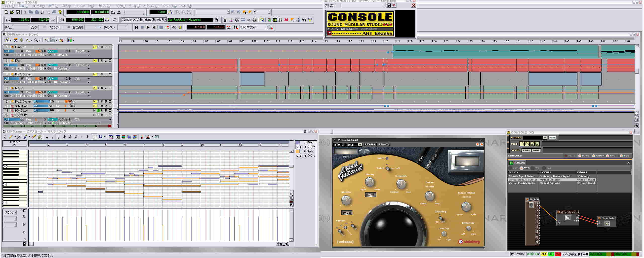644x258 pixels.
Task: Click the LOG button in the CONSOLE bar
Action: click(x=625, y=156)
